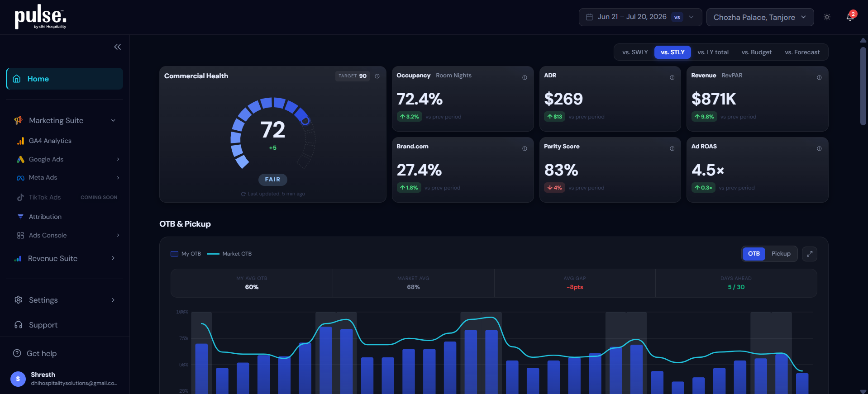Click the Parity Score card info icon
The image size is (868, 394).
pos(672,148)
